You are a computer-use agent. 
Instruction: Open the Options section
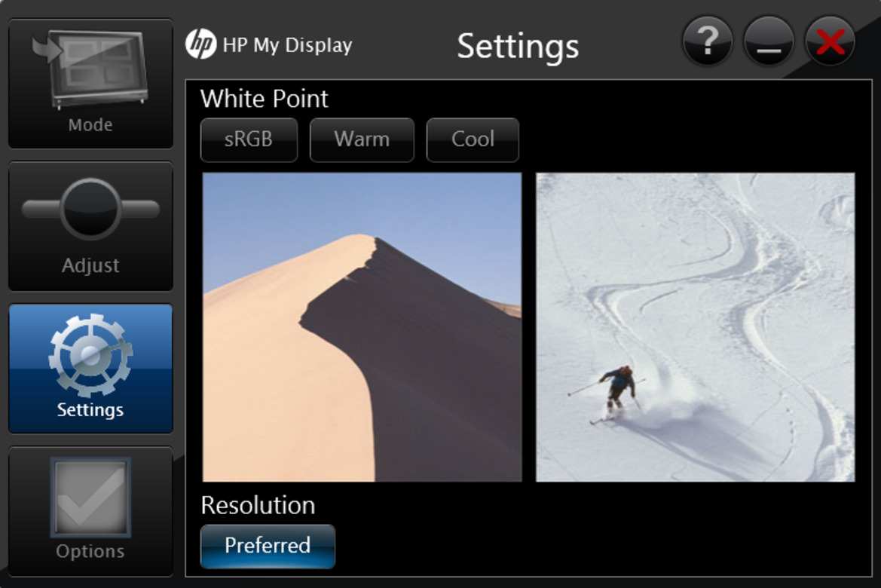(x=90, y=512)
